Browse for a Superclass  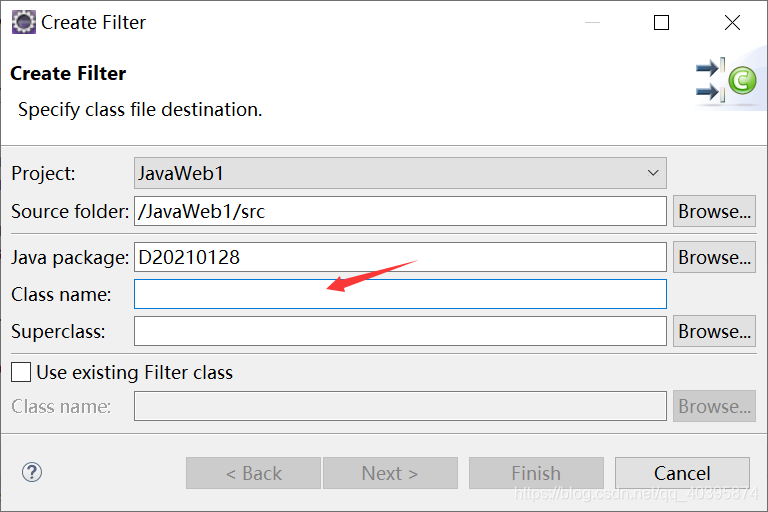point(714,331)
